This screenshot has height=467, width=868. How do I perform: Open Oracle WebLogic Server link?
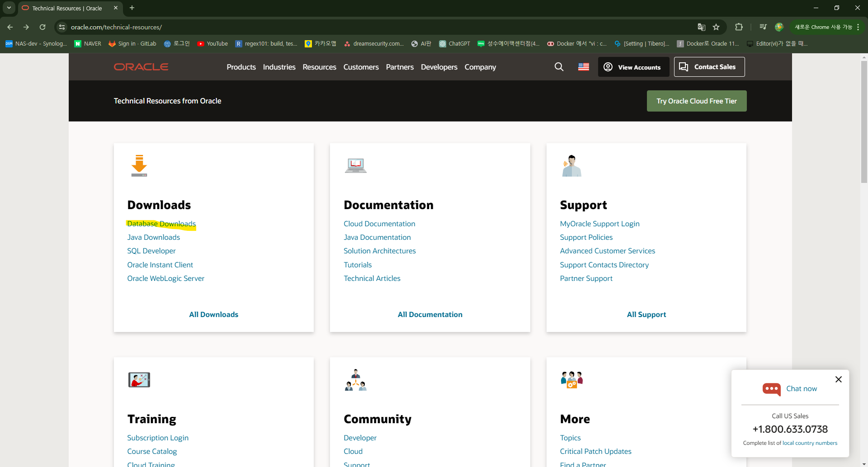(165, 278)
